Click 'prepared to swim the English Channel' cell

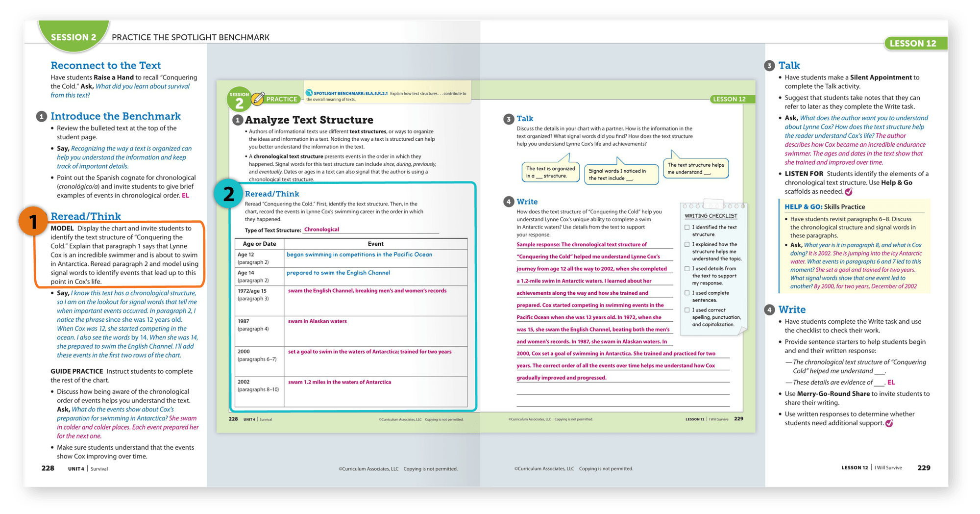point(375,277)
